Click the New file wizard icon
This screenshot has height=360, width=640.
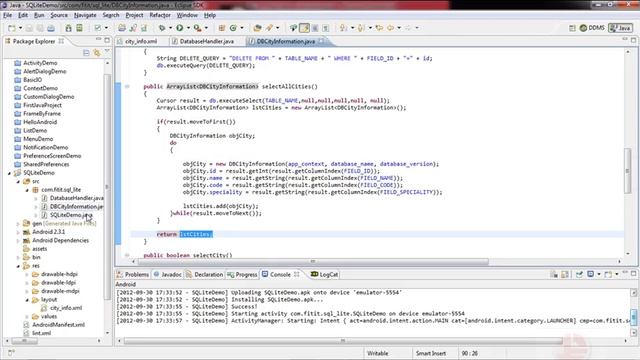pyautogui.click(x=11, y=28)
